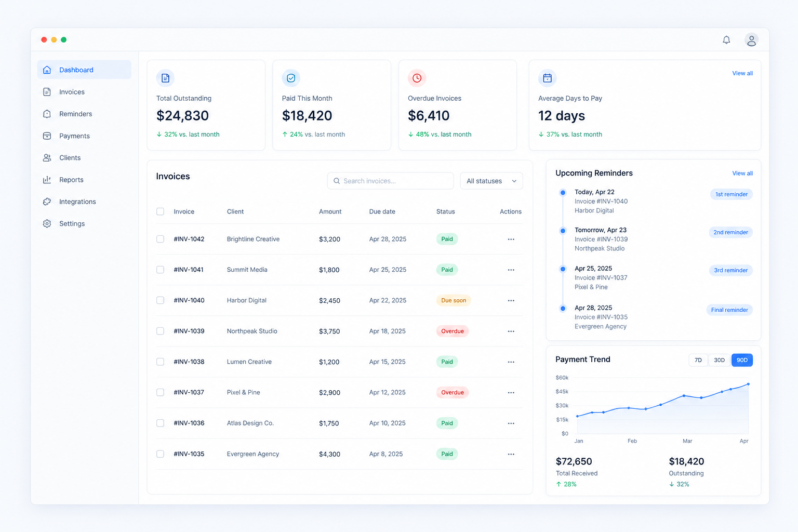Image resolution: width=798 pixels, height=532 pixels.
Task: Click View all on Average Days card
Action: coord(742,73)
